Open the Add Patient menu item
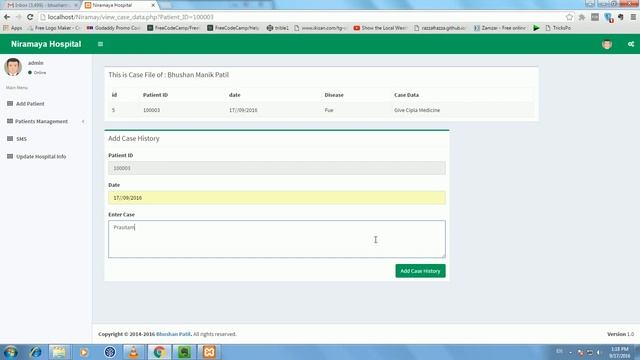Viewport: 640px width, 360px height. click(x=30, y=104)
